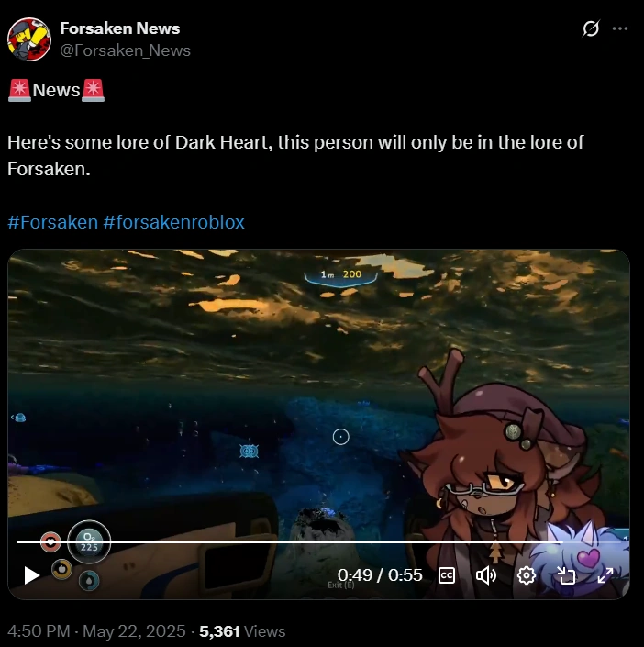Click the 0:49 / 0:55 timestamp

pyautogui.click(x=380, y=575)
